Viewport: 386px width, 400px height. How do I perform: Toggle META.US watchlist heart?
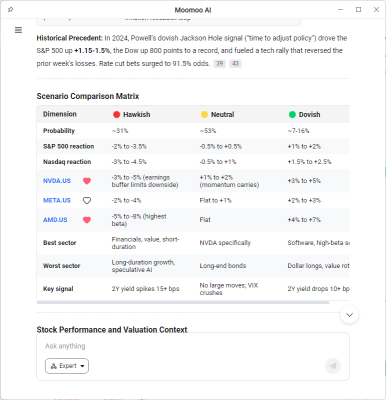[87, 200]
